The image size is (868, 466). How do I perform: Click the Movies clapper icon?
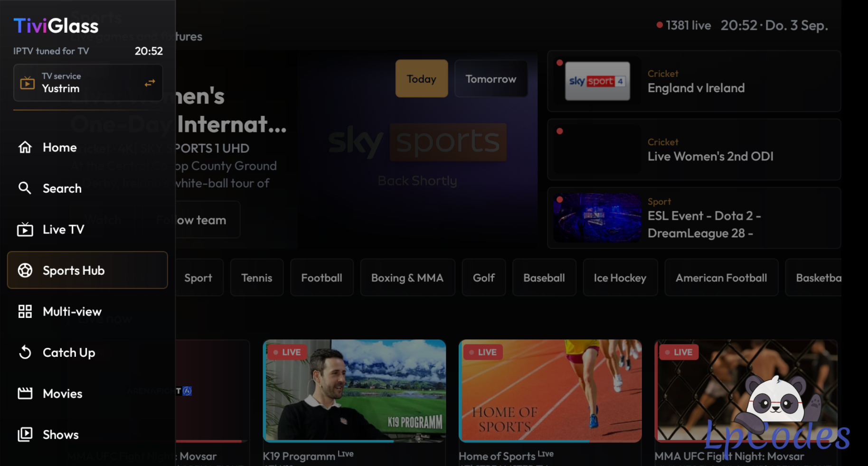(x=25, y=393)
